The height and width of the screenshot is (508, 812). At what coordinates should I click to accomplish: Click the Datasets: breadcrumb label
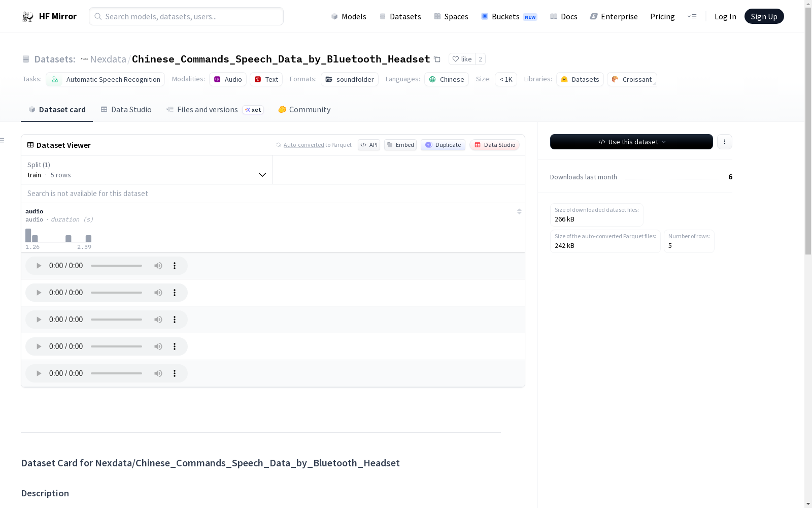click(54, 59)
